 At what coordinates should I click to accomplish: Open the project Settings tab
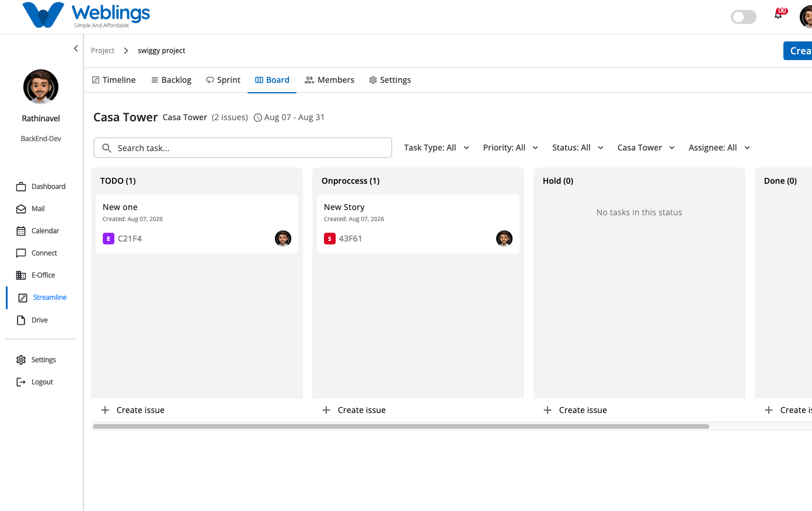(390, 80)
